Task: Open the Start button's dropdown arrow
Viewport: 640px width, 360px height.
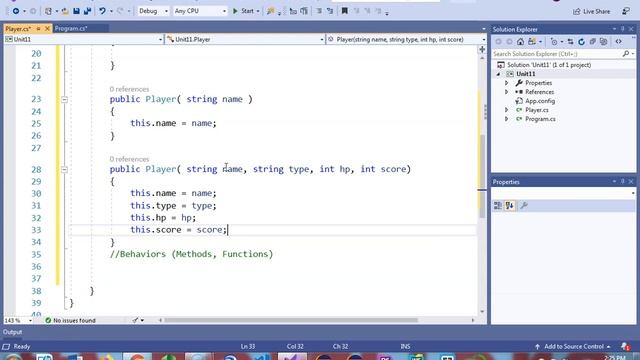Action: tap(258, 11)
